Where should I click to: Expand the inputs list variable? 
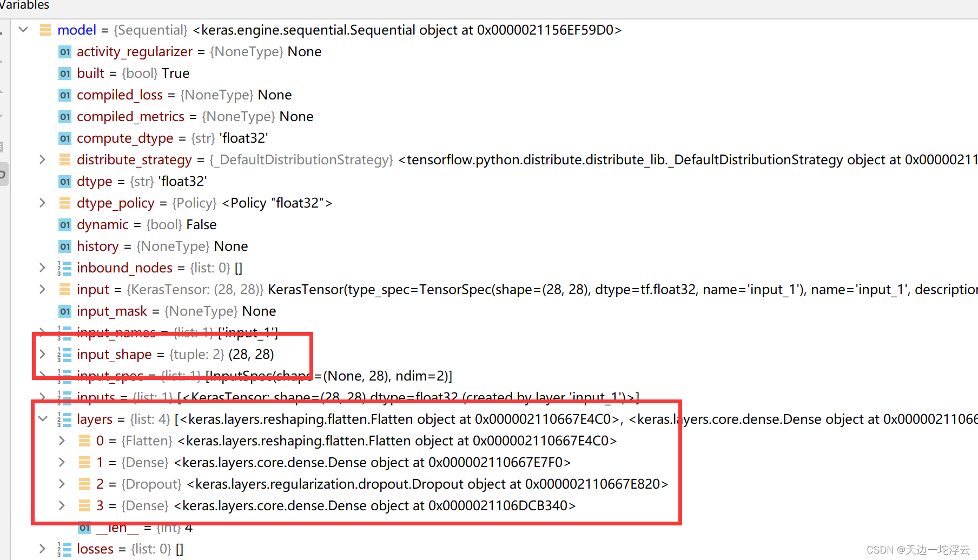point(42,397)
